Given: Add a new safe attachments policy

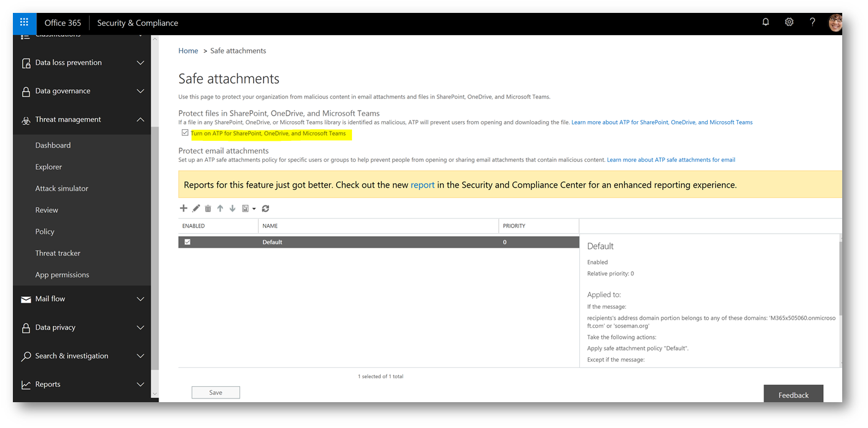Looking at the screenshot, I should [183, 208].
